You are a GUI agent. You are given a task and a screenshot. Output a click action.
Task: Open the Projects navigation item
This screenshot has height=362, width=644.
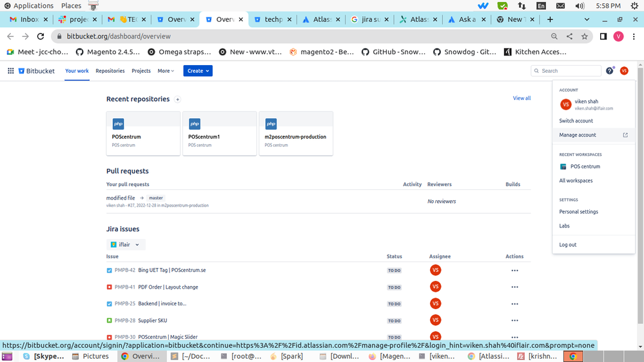(141, 71)
